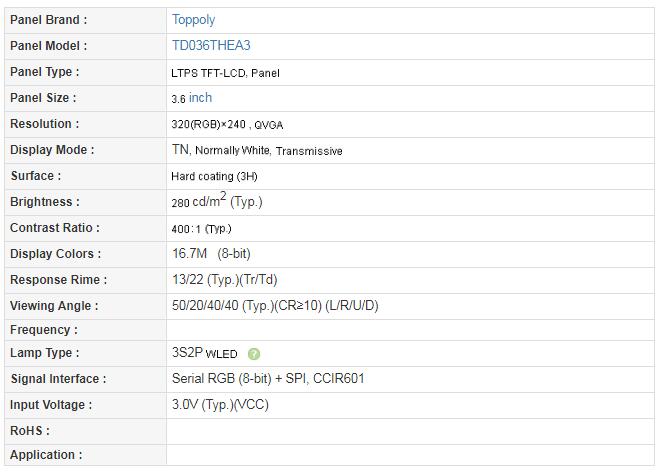Image resolution: width=662 pixels, height=473 pixels.
Task: Click the 3.0V input voltage value
Action: (220, 405)
